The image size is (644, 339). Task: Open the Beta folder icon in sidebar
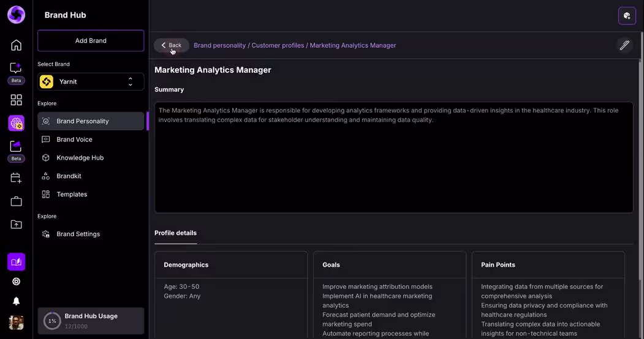click(x=16, y=146)
